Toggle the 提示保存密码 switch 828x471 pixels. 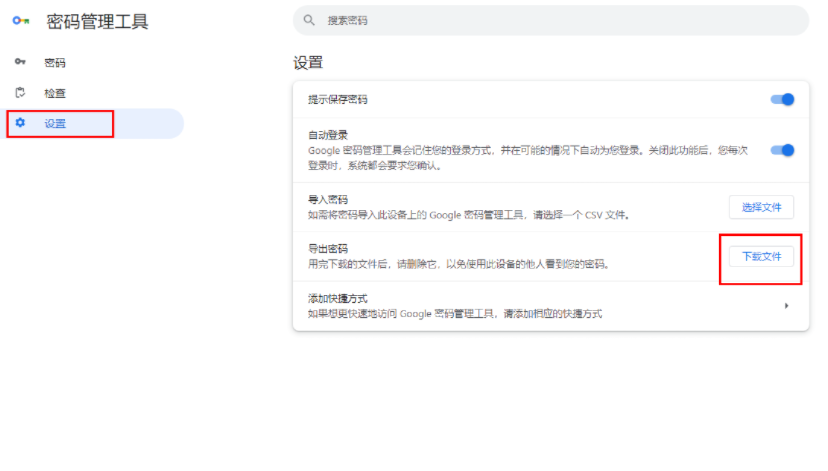click(x=782, y=99)
